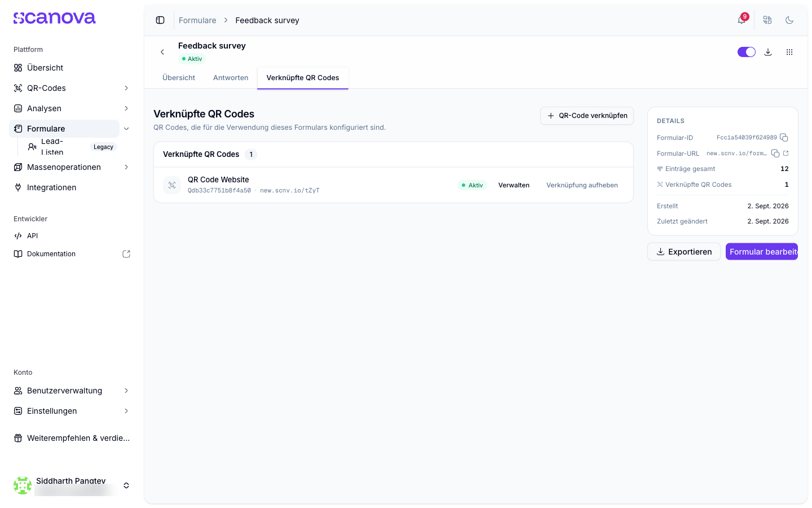This screenshot has width=812, height=508.
Task: Click the QR Code Website title
Action: pyautogui.click(x=218, y=179)
